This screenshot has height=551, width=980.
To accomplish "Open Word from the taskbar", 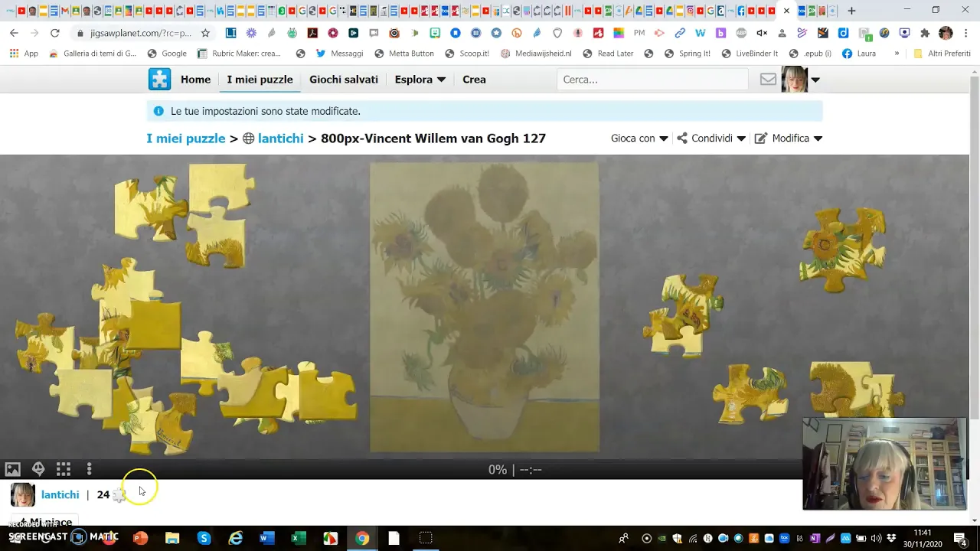I will click(x=266, y=538).
